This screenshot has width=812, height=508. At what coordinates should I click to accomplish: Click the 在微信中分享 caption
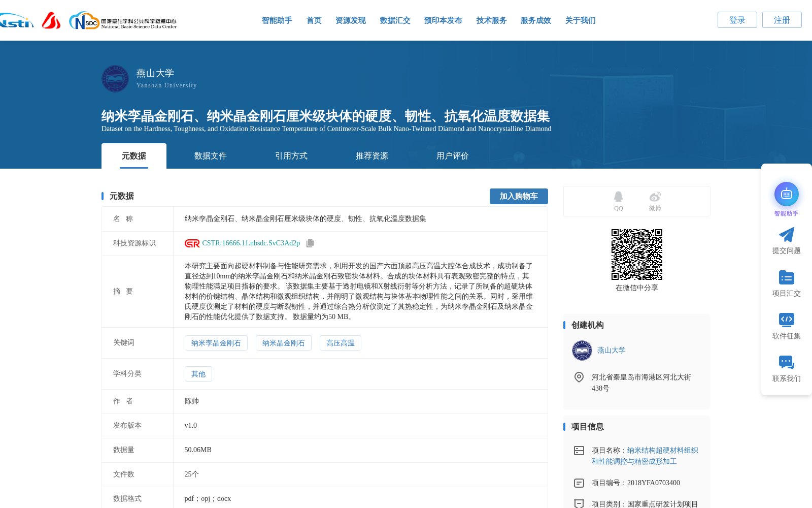coord(637,288)
